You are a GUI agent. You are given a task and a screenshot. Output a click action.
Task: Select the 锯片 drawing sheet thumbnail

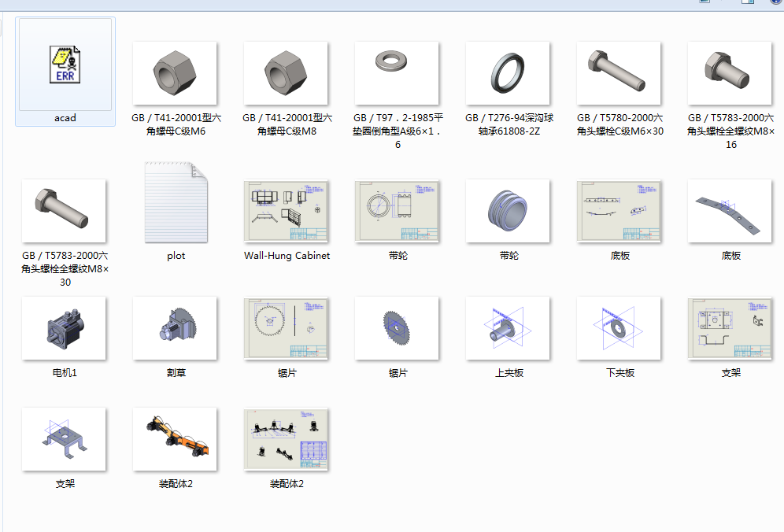[286, 328]
